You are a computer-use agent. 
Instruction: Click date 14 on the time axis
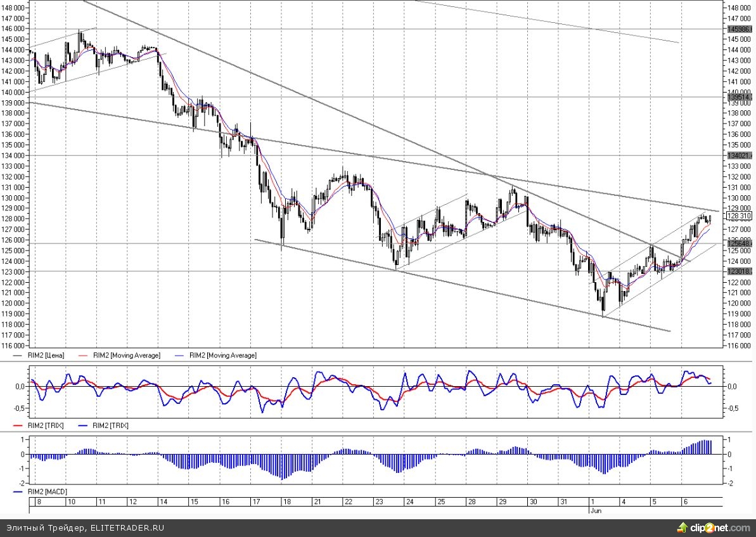coord(164,501)
